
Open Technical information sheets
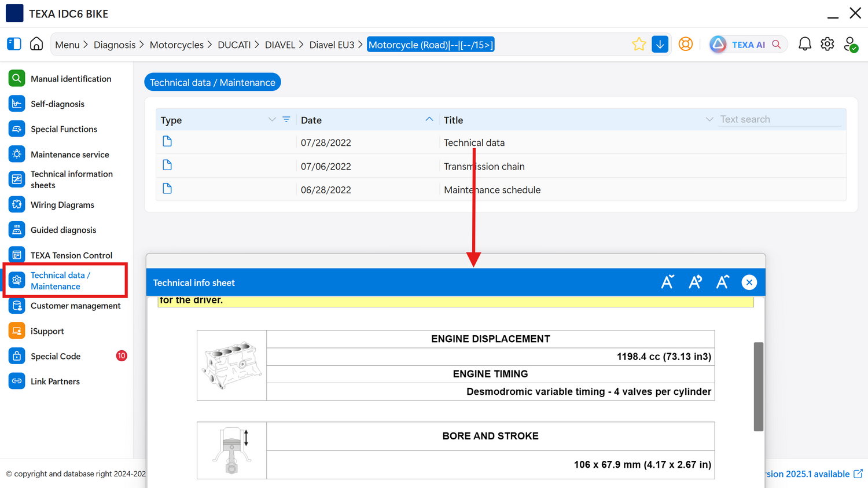click(x=71, y=179)
